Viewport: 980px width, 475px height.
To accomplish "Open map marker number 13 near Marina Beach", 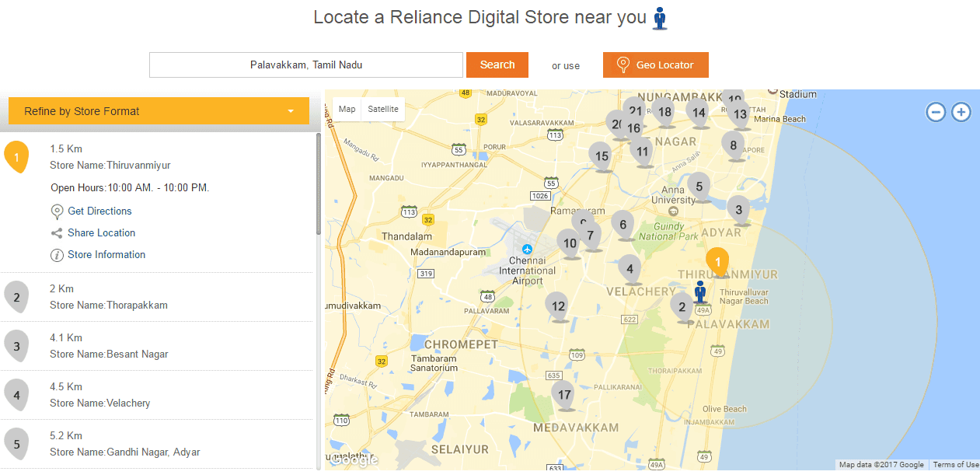I will 740,114.
